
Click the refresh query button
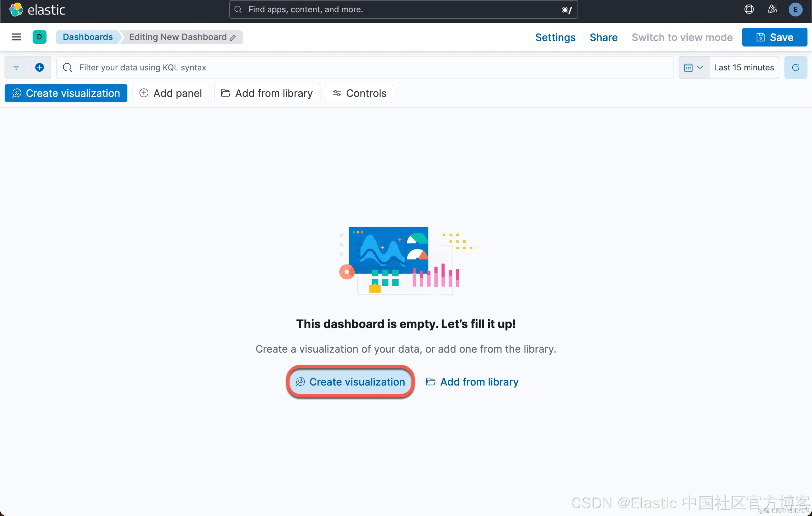coord(796,67)
